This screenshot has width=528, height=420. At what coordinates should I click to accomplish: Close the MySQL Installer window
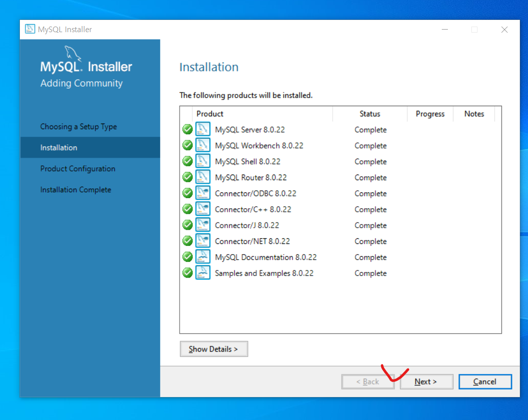505,29
